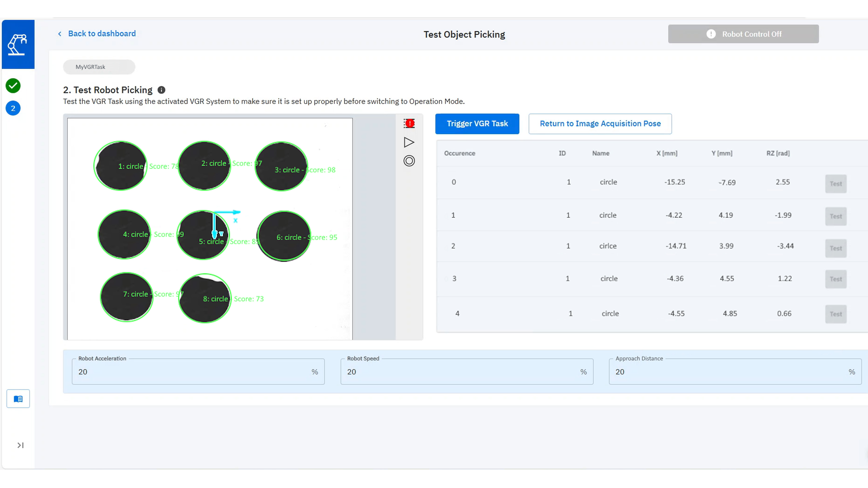Expand the sidebar using the arrow control
868x488 pixels.
pos(20,445)
